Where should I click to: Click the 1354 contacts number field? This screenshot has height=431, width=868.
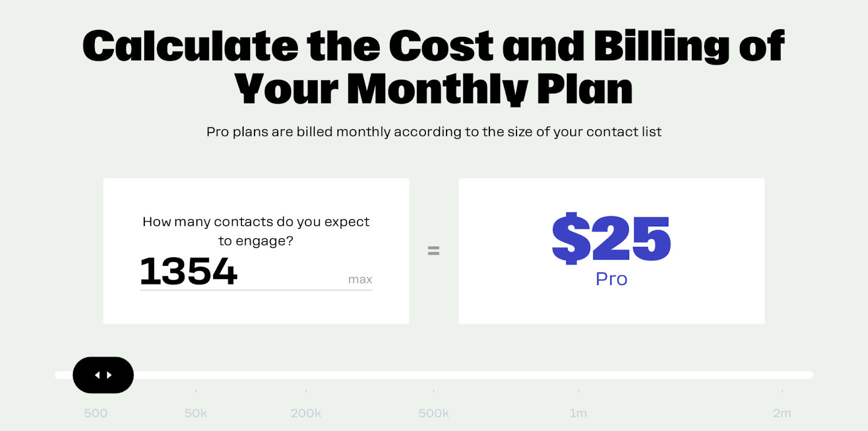coord(189,271)
